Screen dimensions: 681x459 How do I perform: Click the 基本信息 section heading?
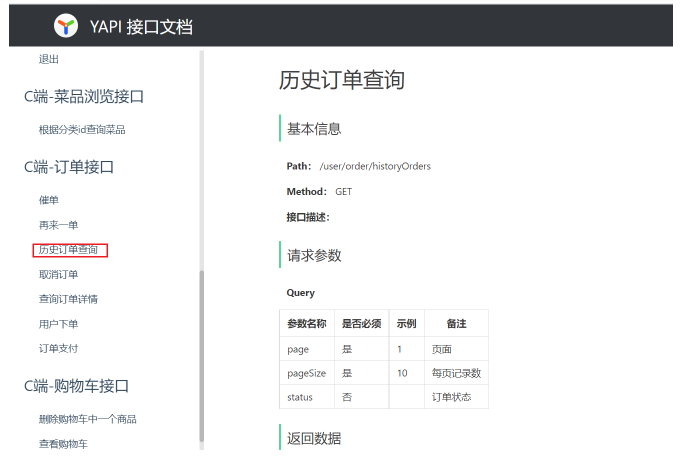click(x=314, y=129)
